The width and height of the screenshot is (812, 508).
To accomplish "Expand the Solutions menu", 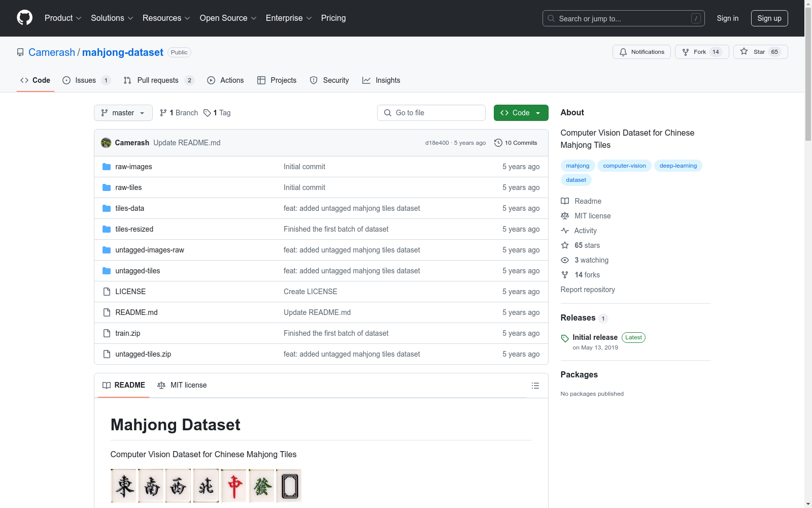I will [x=112, y=18].
